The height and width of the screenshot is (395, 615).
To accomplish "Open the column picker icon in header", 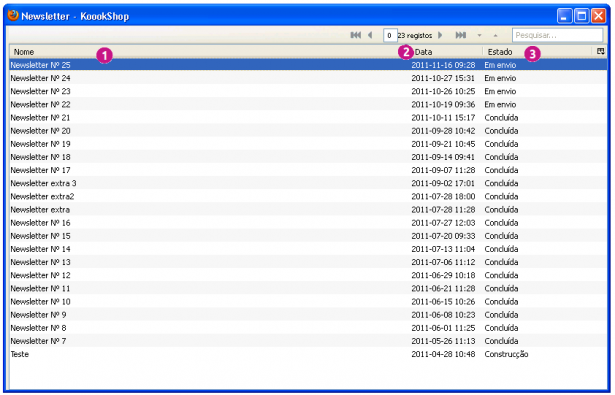I will pyautogui.click(x=600, y=51).
